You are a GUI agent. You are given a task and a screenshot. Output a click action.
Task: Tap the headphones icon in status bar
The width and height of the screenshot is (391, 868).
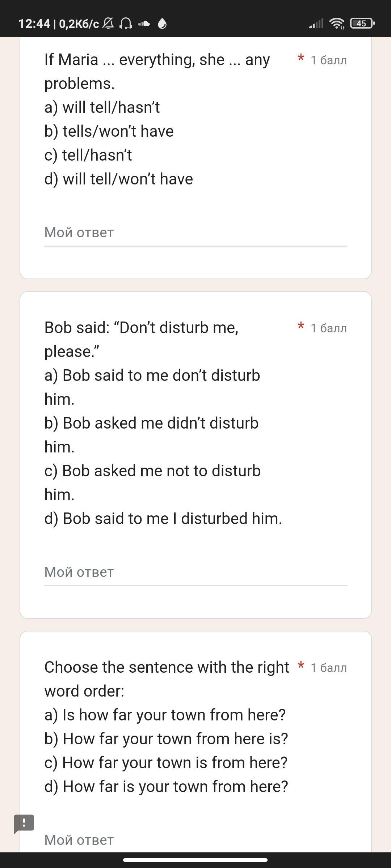126,24
